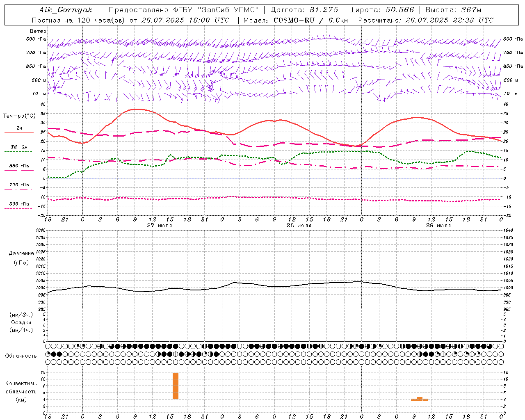Click the 27 июля date label
This screenshot has height=420, width=525.
tap(160, 226)
